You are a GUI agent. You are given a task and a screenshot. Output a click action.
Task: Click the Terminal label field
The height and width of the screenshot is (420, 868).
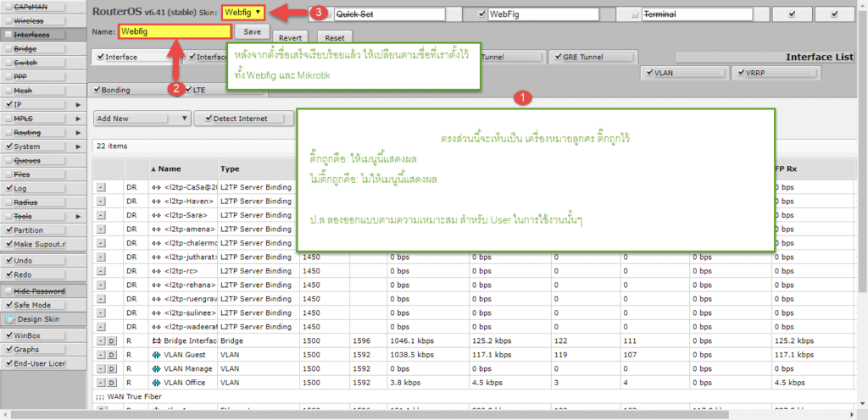tap(697, 15)
